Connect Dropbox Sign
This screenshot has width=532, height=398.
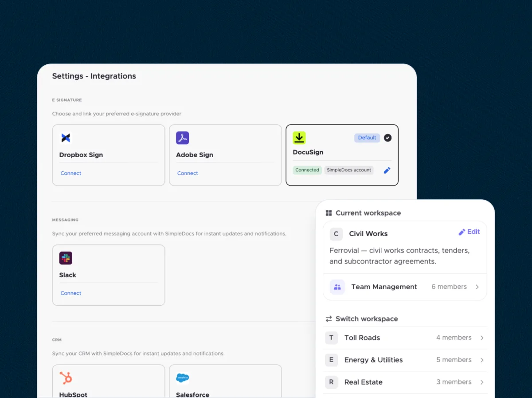[x=71, y=173]
